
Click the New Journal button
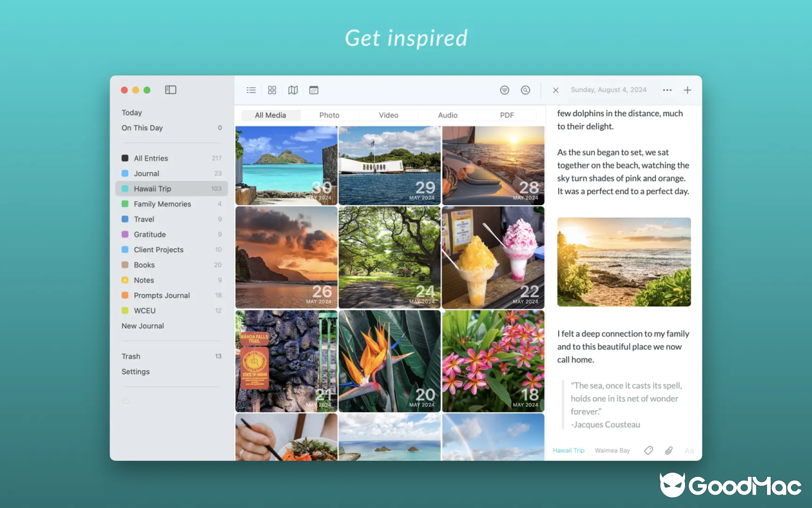pos(143,326)
